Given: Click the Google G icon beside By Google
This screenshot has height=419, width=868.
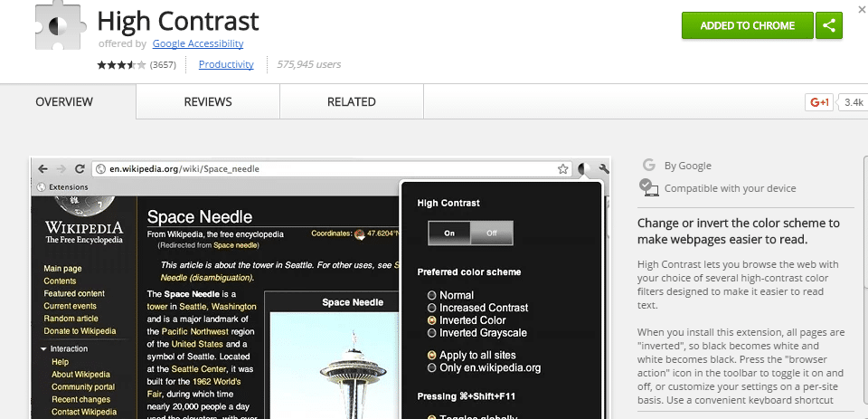Looking at the screenshot, I should tap(649, 166).
